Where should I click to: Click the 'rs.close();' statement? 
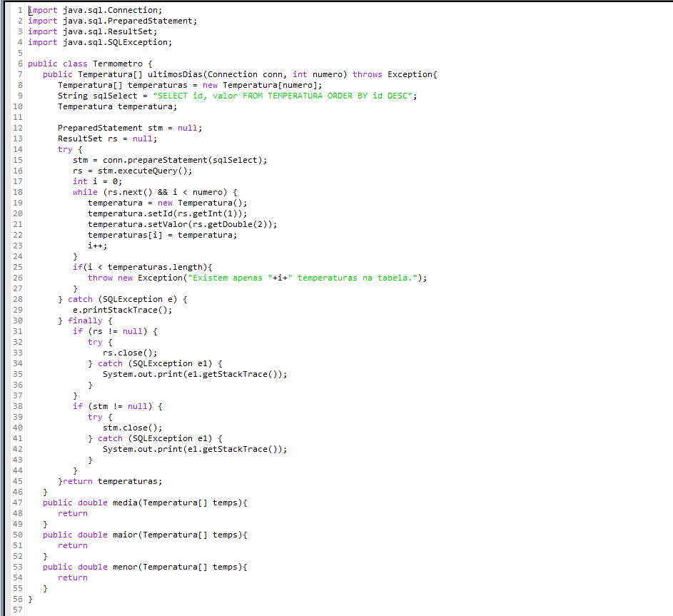(130, 353)
